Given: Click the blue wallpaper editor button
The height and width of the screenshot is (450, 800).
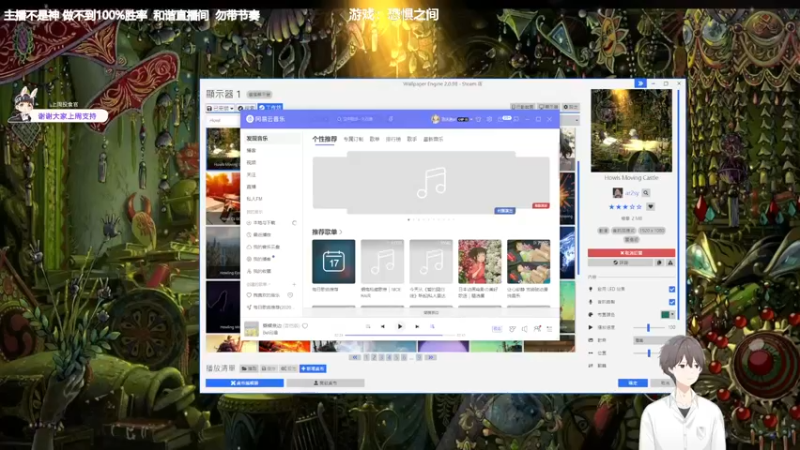Looking at the screenshot, I should pos(244,383).
